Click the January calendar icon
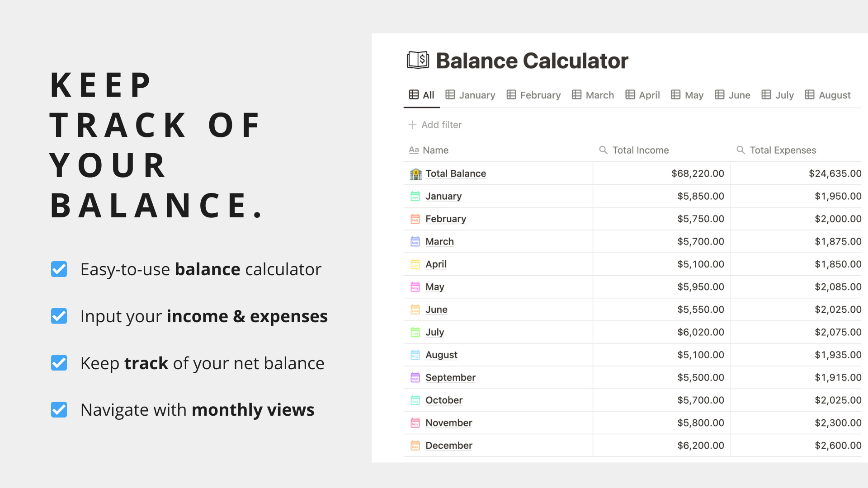The width and height of the screenshot is (868, 488). pyautogui.click(x=415, y=196)
